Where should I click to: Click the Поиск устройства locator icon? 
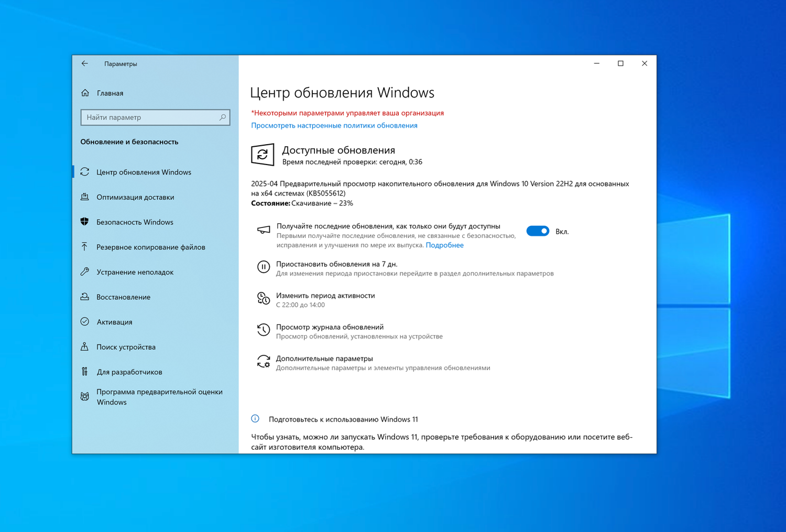pos(85,346)
